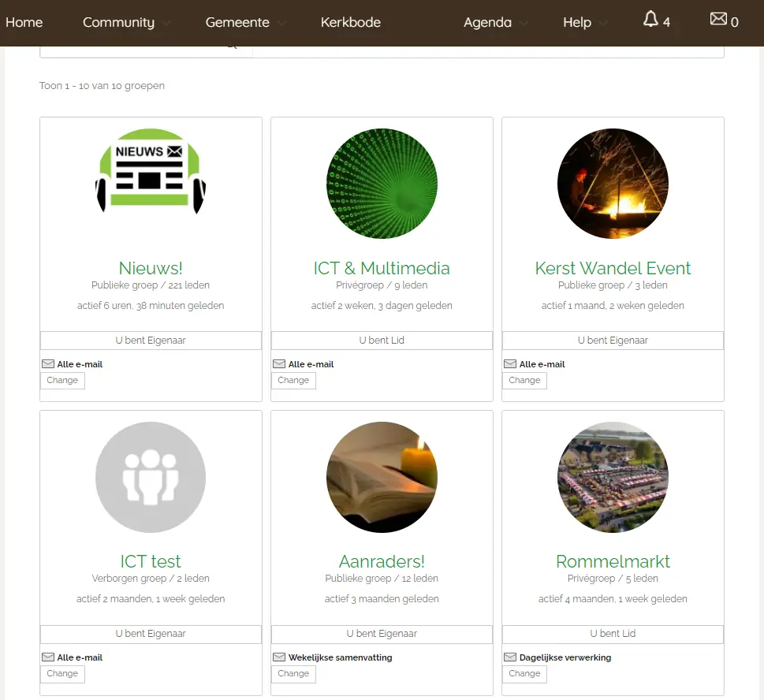
Task: Click the Rommelmarkt aerial photo avatar
Action: coord(613,477)
